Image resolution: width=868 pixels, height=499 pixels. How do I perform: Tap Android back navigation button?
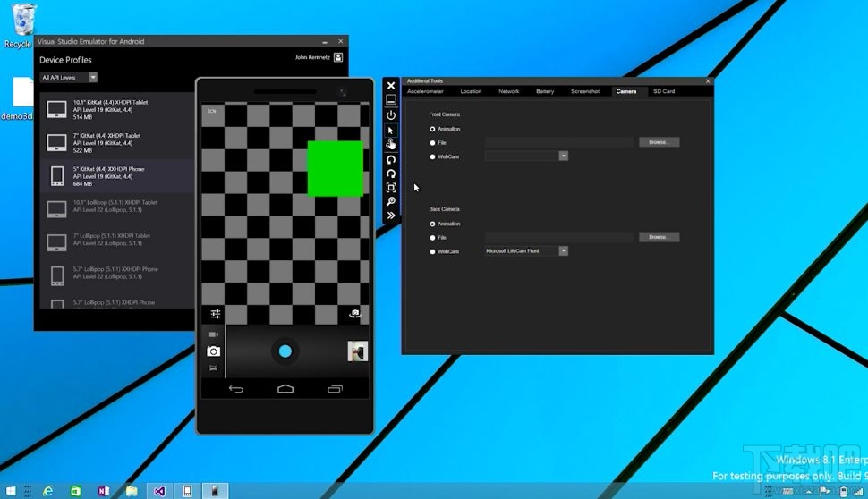pos(236,389)
